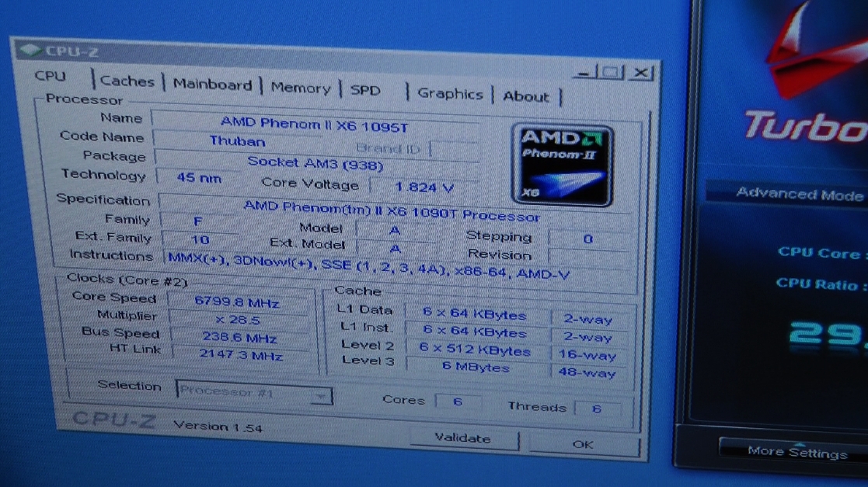Screen dimensions: 868x487
Task: Click the Threads count field
Action: coord(597,409)
